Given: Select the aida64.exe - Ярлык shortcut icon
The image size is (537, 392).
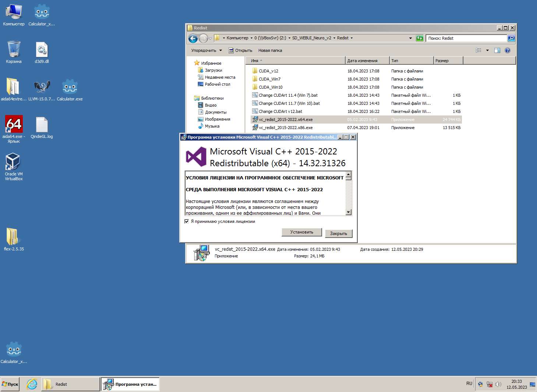Looking at the screenshot, I should coord(14,129).
